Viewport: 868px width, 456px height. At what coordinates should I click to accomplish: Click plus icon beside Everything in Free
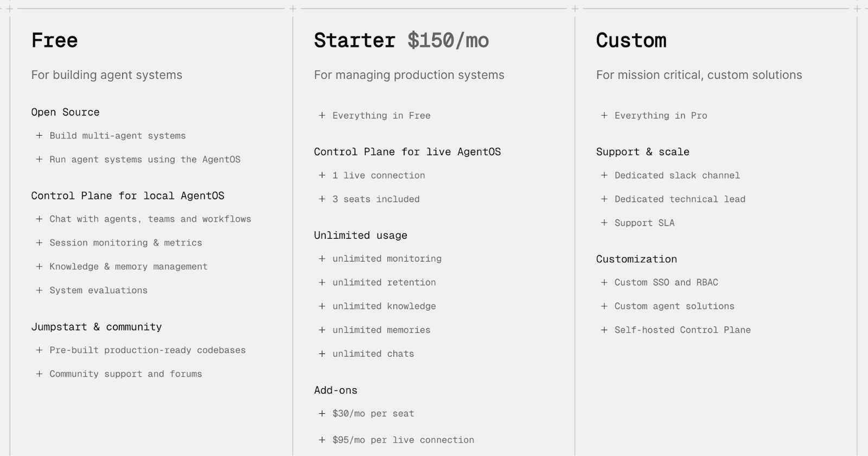[x=322, y=116]
